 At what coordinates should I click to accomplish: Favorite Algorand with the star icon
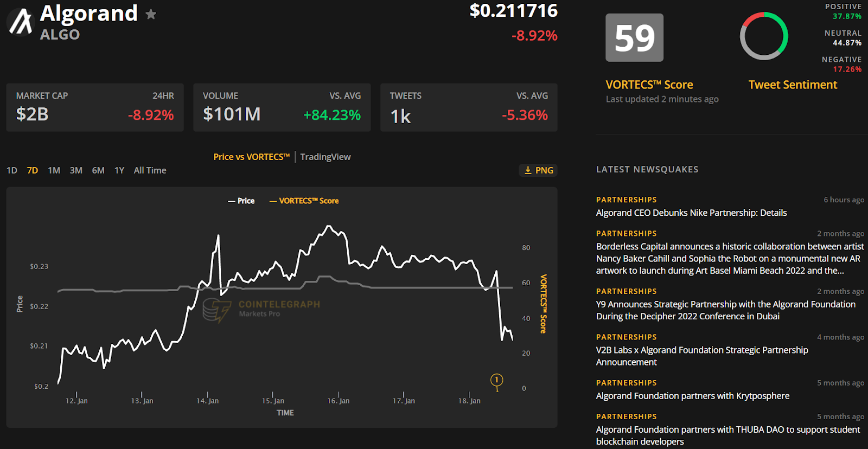coord(151,14)
